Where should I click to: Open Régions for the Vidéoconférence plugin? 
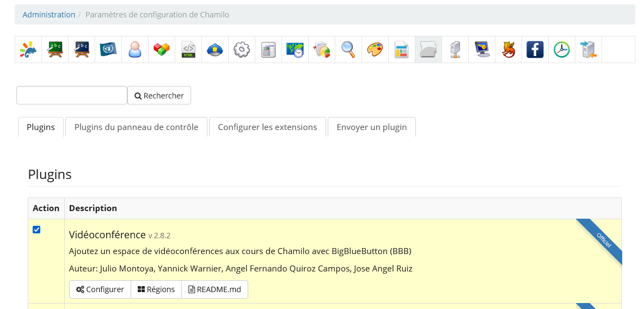156,289
